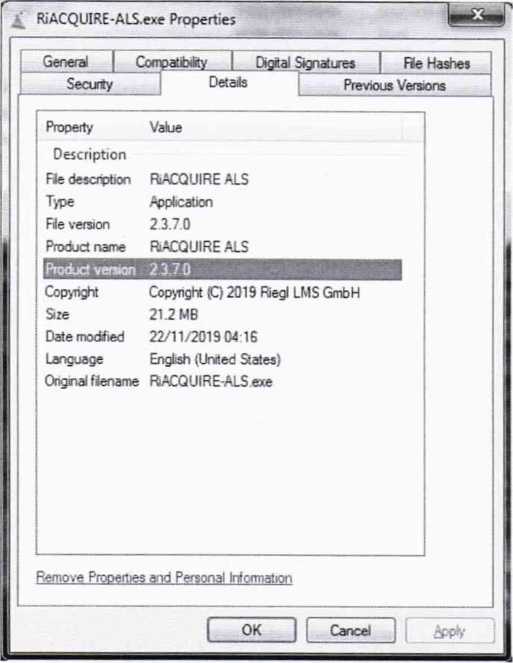Open the Previous Versions tab
Screen dimensions: 513x663
pyautogui.click(x=395, y=85)
